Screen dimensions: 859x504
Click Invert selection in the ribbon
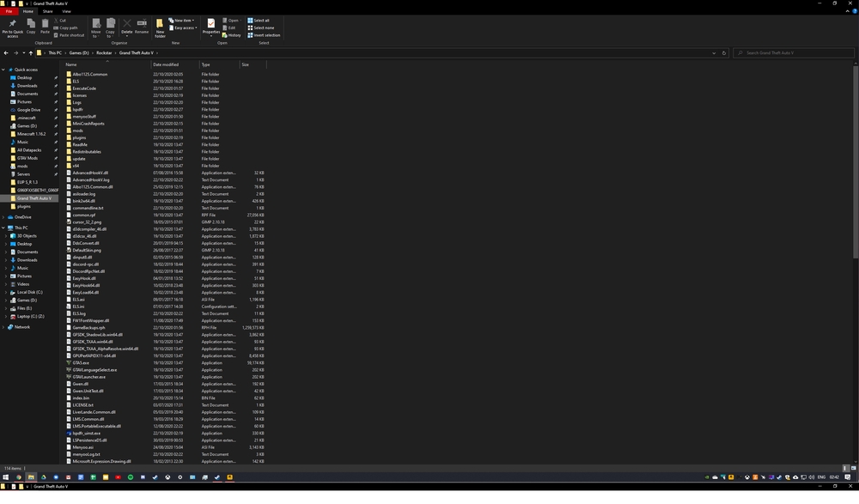(264, 35)
